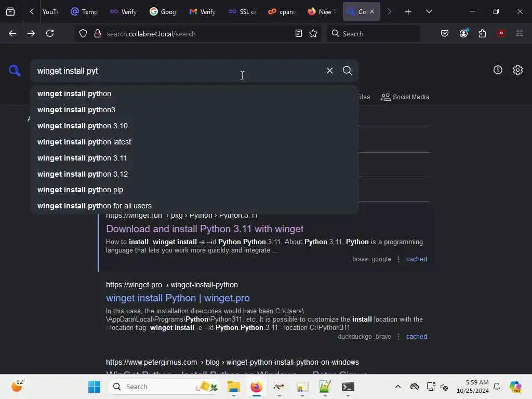Click the search magnifier submit icon
Screen dimensions: 532x399
[x=347, y=71]
